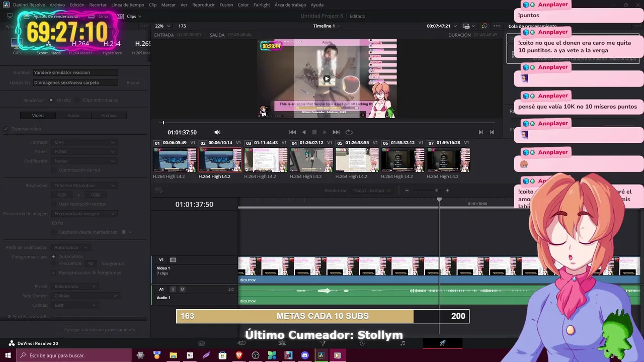Screen dimensions: 644x362
Task: Mute the Audio 1 track
Action: pyautogui.click(x=182, y=289)
